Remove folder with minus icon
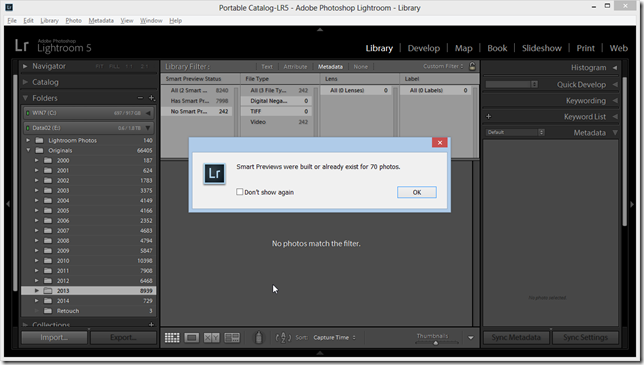The image size is (644, 365). 140,98
